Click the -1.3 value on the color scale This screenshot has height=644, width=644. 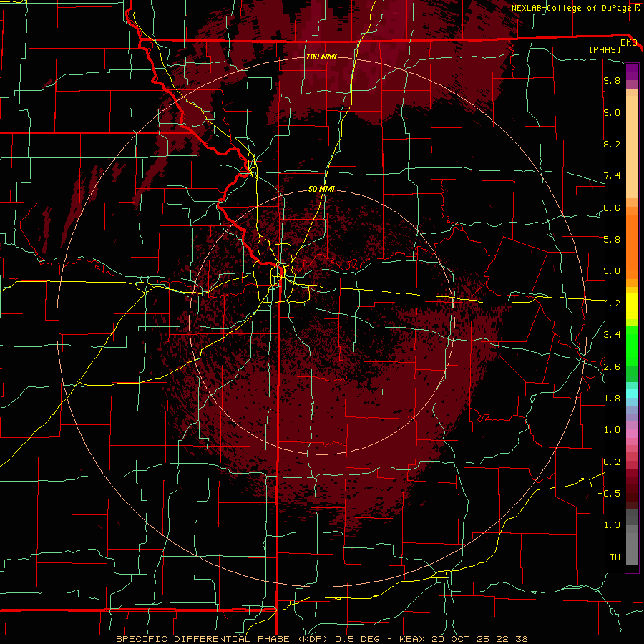pos(609,525)
